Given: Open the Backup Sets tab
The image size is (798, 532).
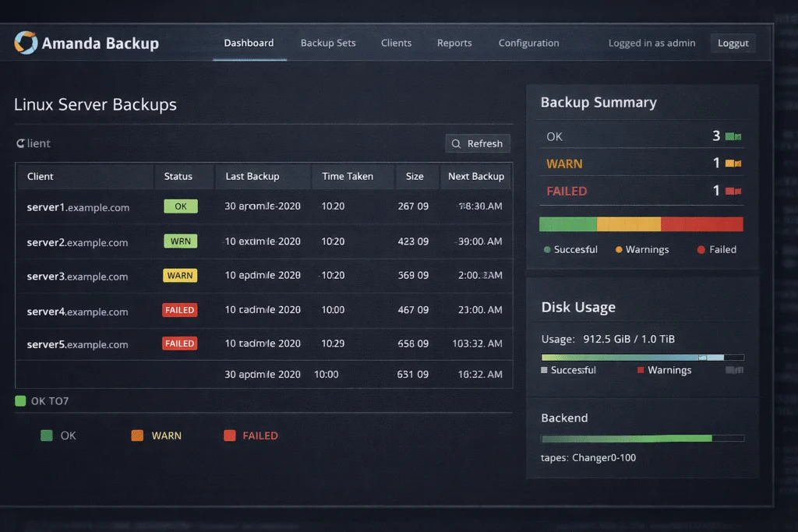Looking at the screenshot, I should (328, 43).
